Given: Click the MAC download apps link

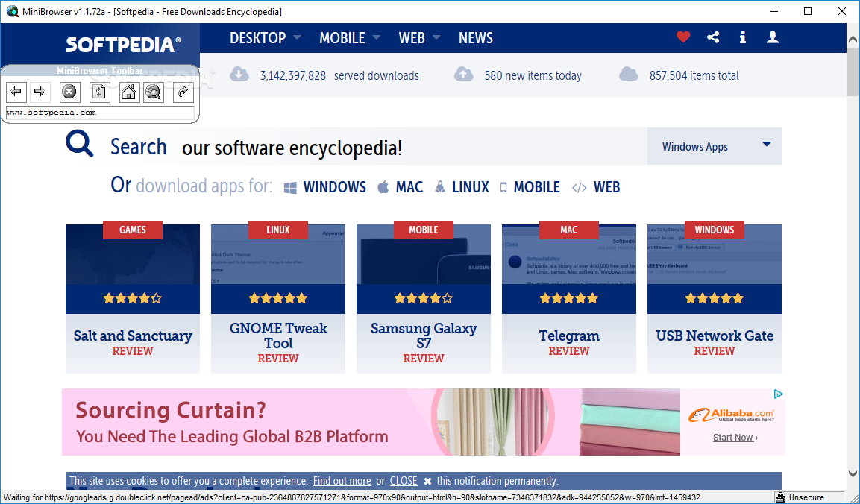Looking at the screenshot, I should 409,188.
